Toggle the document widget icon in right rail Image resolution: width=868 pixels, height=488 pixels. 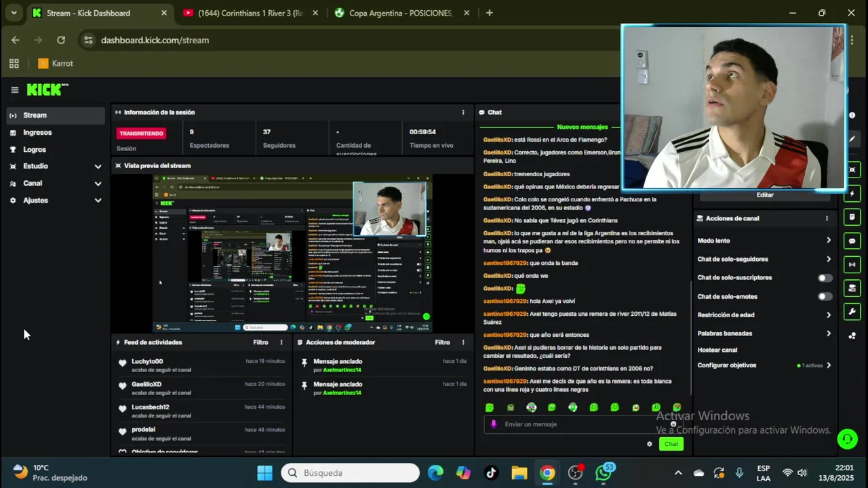coord(852,217)
